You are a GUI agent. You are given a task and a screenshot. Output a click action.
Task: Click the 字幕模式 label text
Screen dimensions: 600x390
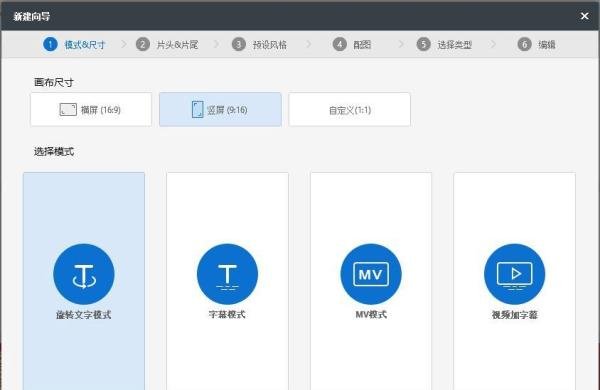click(227, 315)
